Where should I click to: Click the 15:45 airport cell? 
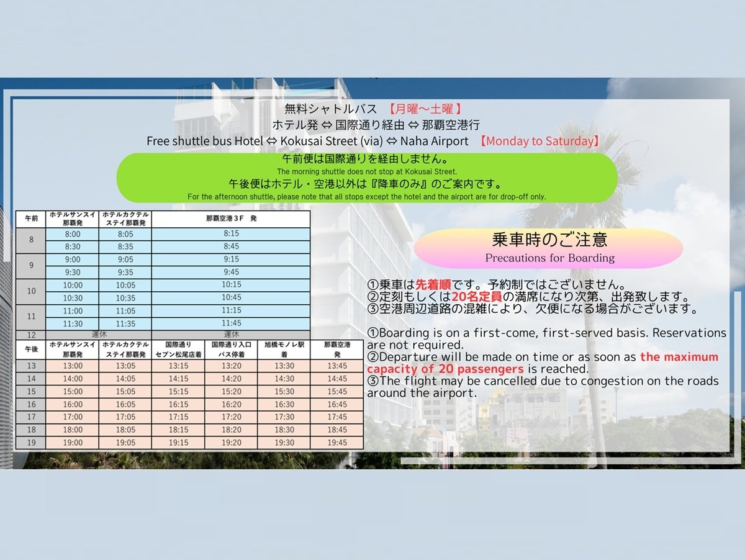(x=337, y=392)
